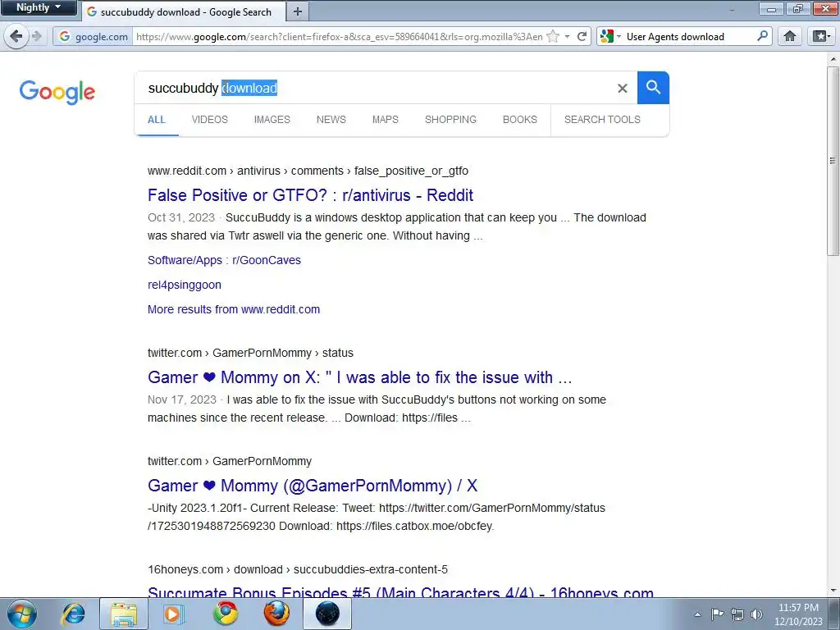
Task: Open Succumate Bonus Episodes #5 result
Action: (x=400, y=591)
